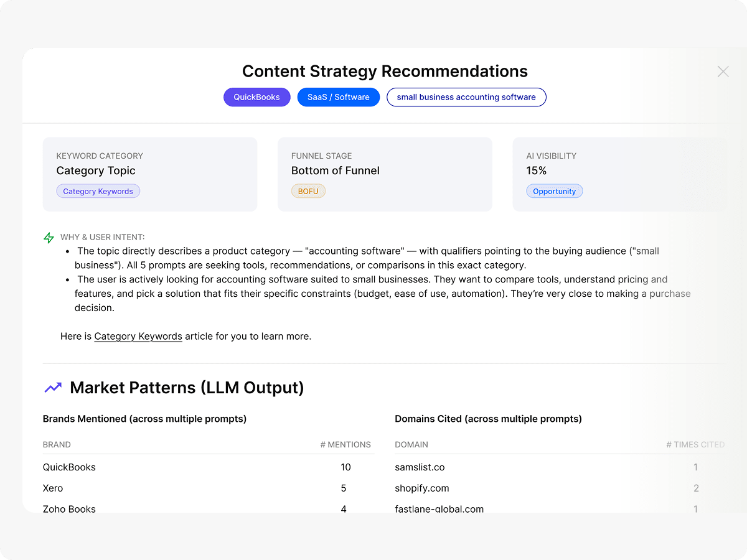The image size is (747, 560).
Task: Select the Xero brand row
Action: pos(53,488)
